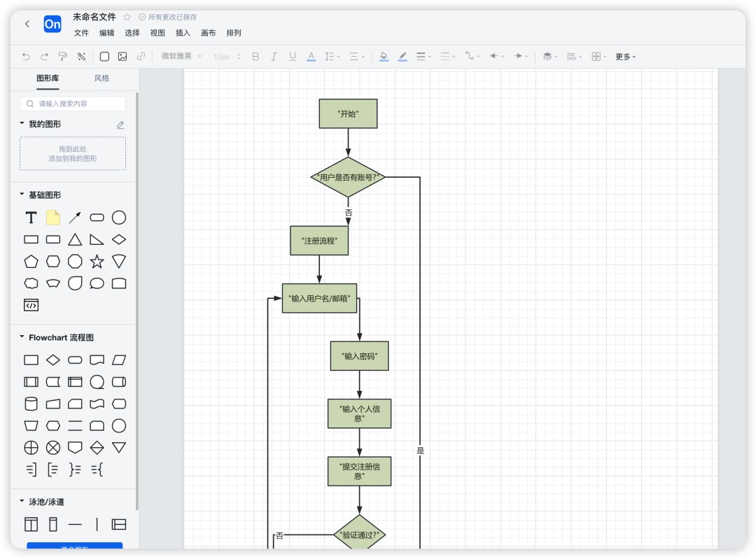756x559 pixels.
Task: Switch to the 风格 tab
Action: pos(101,78)
